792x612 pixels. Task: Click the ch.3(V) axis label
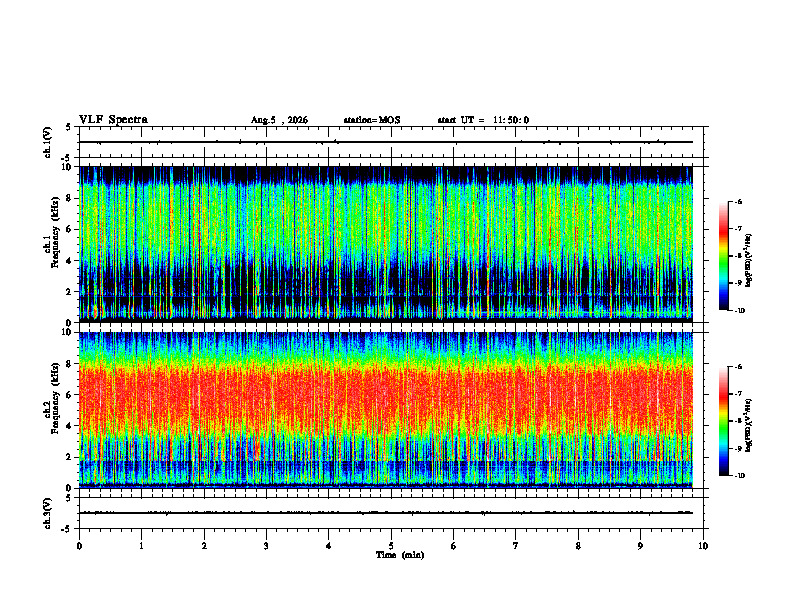pos(48,513)
